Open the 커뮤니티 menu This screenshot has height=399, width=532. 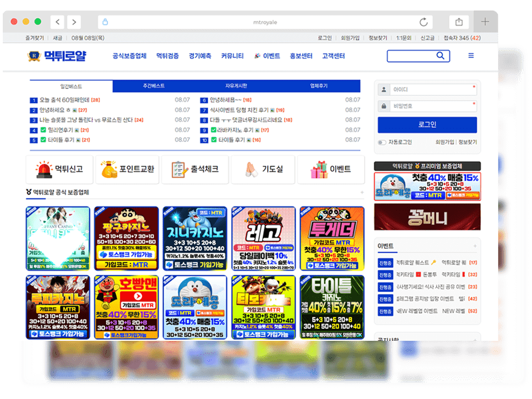[232, 56]
